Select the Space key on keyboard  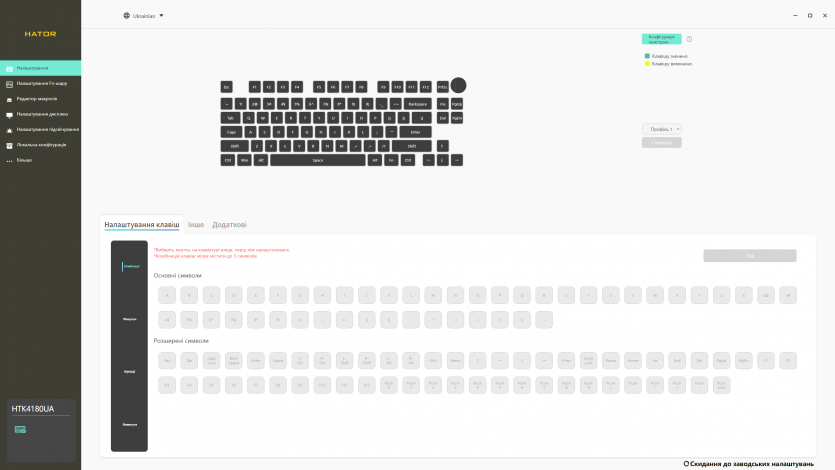317,160
